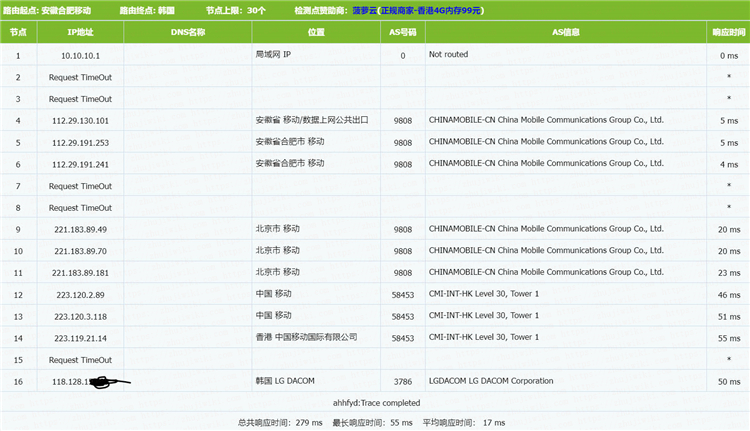750x431 pixels.
Task: Select the 221.183.89.49 IP cell
Action: tap(80, 229)
